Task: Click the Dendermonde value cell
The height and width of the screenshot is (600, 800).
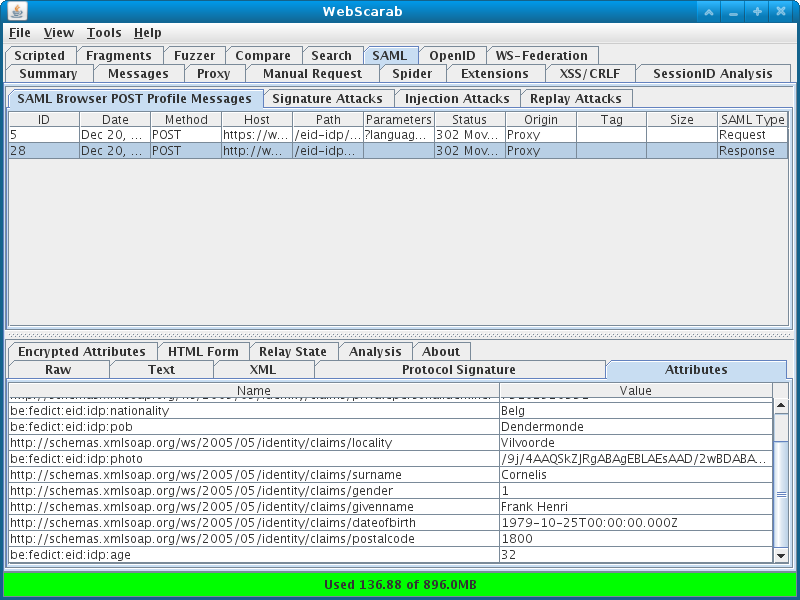Action: (636, 427)
